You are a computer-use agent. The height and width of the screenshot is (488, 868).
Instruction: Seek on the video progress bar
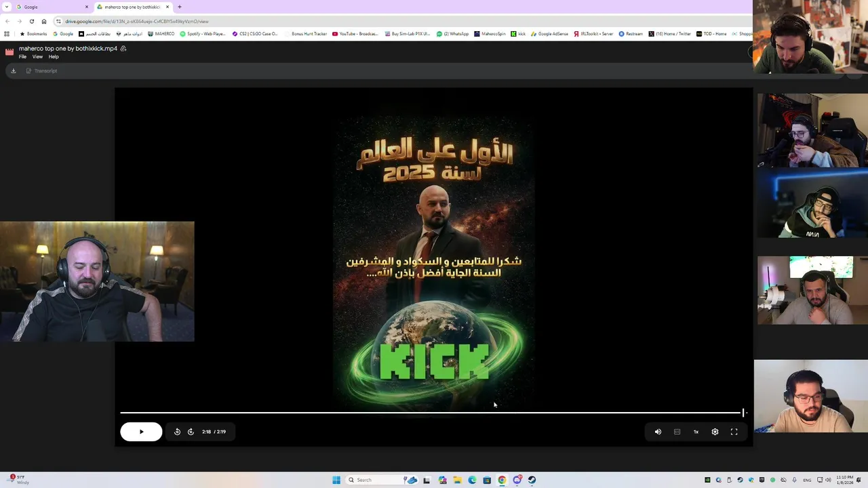(x=433, y=412)
